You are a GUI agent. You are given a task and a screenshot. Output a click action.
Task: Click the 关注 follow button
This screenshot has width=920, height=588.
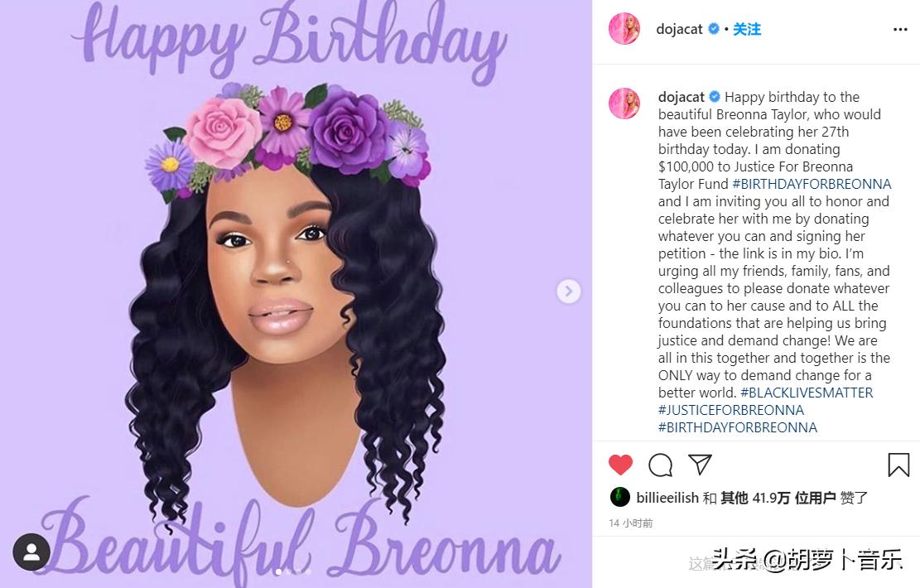747,29
